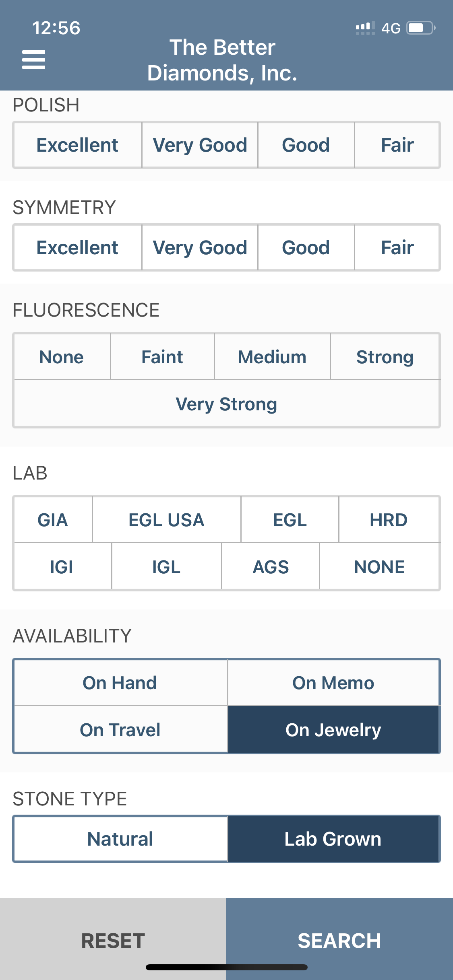The image size is (453, 980).
Task: Tap the SEARCH button
Action: point(339,941)
